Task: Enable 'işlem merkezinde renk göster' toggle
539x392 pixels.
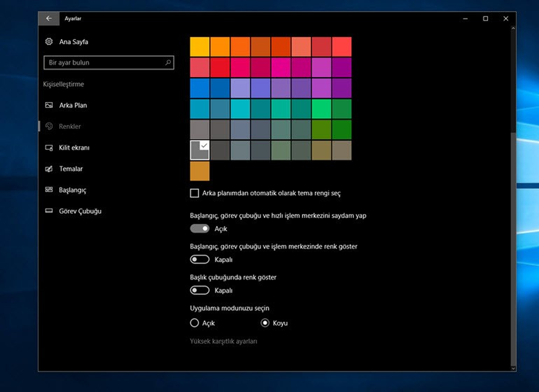Action: click(200, 260)
